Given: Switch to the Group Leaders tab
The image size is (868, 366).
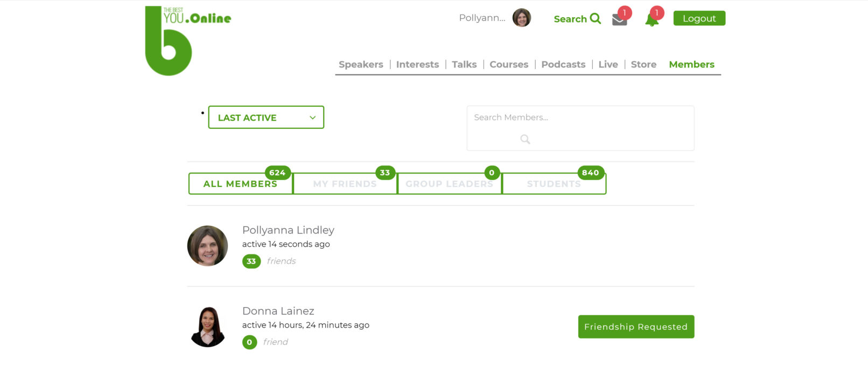Looking at the screenshot, I should (x=449, y=184).
